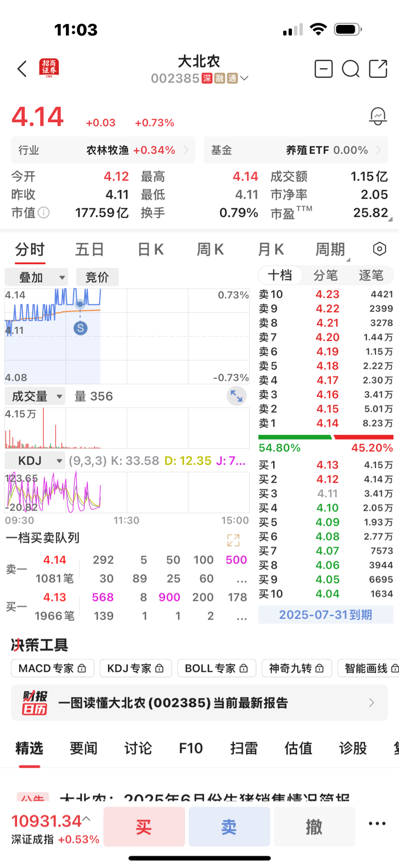
Task: Tap the KDJ indicator chart
Action: pyautogui.click(x=127, y=493)
